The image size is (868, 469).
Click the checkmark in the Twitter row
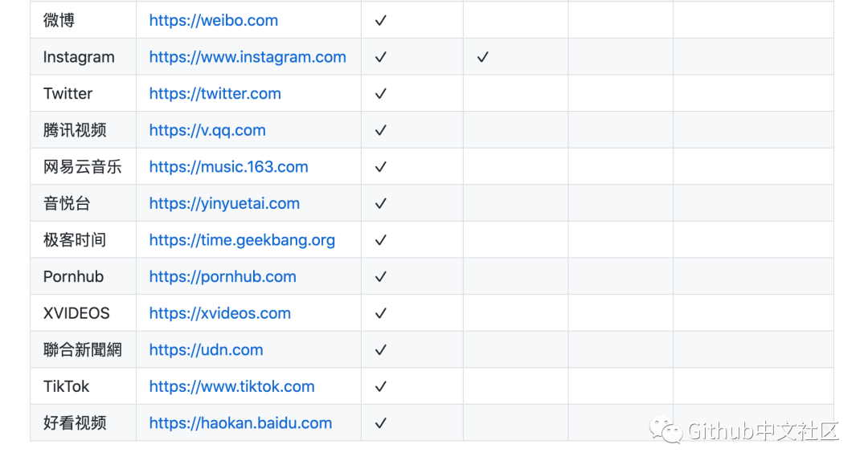(x=381, y=94)
